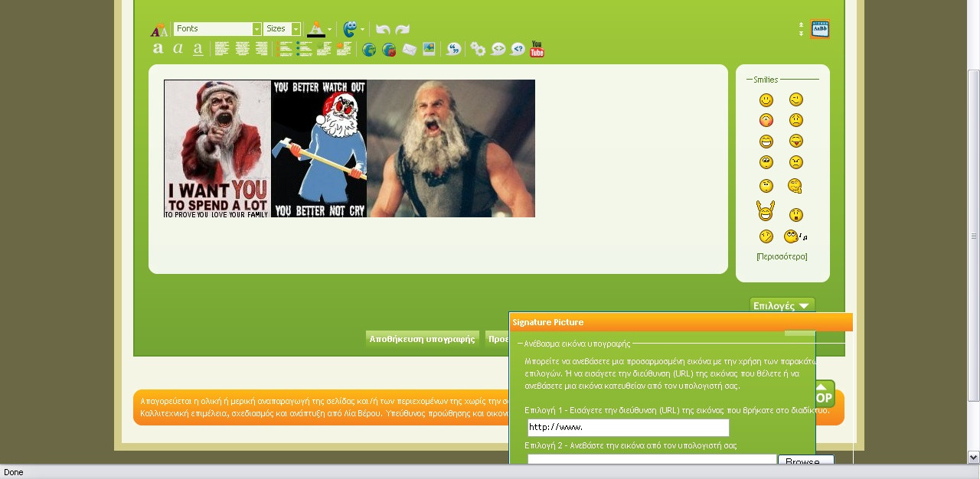
Task: Align text to the right
Action: [261, 49]
